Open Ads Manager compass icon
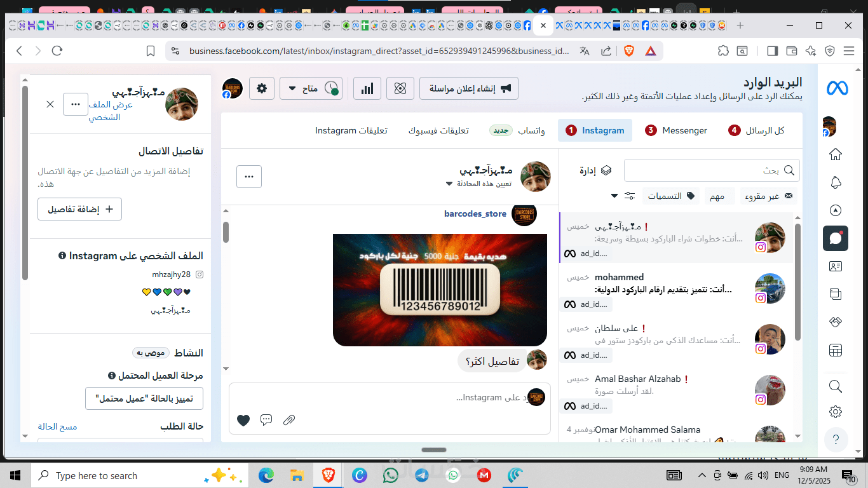Viewport: 868px width, 488px height. pos(836,210)
